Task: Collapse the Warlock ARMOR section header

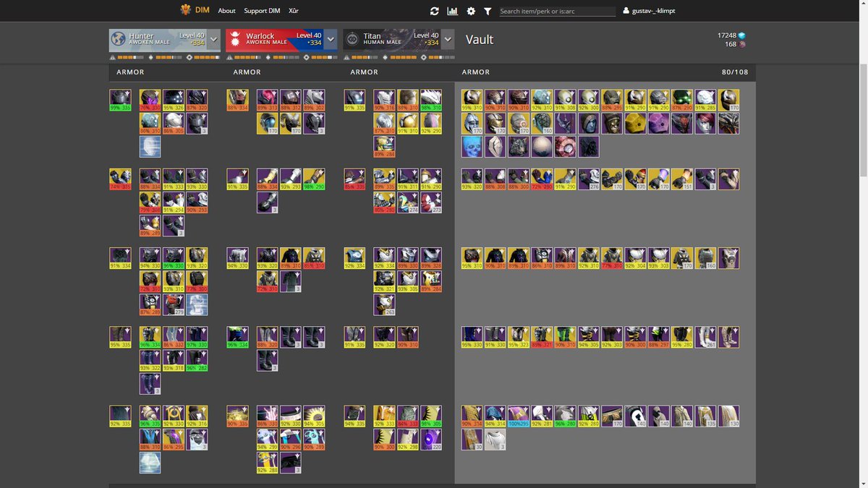Action: [x=247, y=72]
